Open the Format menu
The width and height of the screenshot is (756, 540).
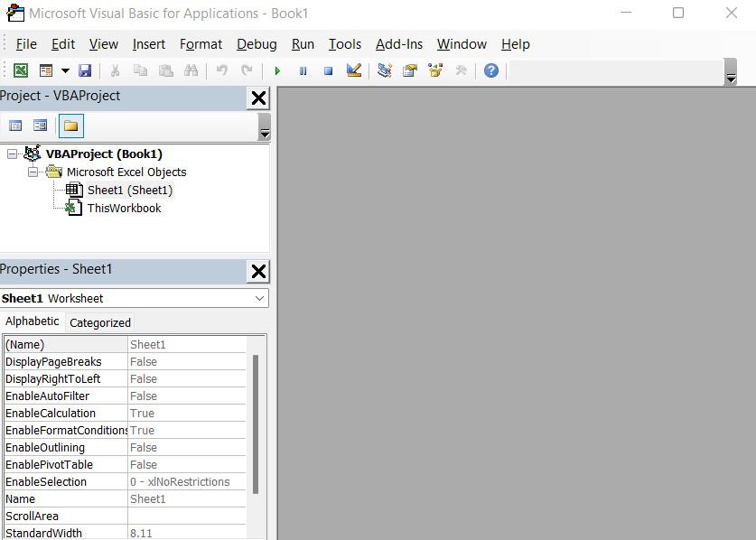[201, 44]
